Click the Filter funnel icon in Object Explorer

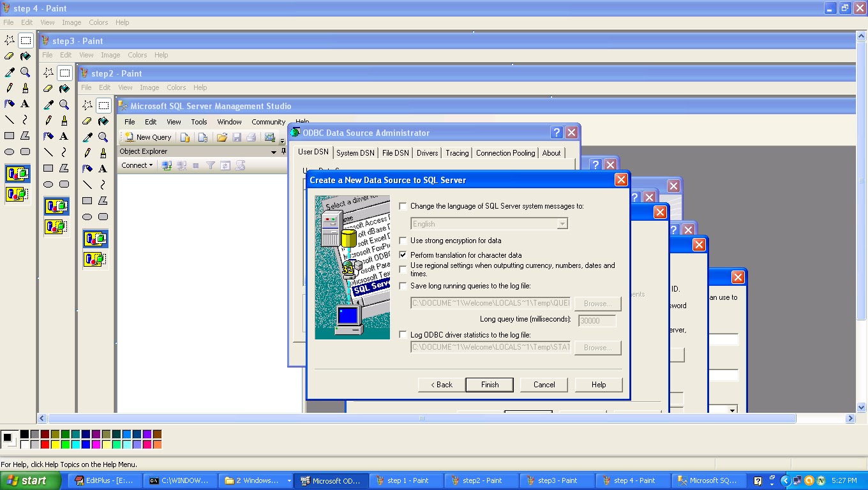[x=211, y=165]
